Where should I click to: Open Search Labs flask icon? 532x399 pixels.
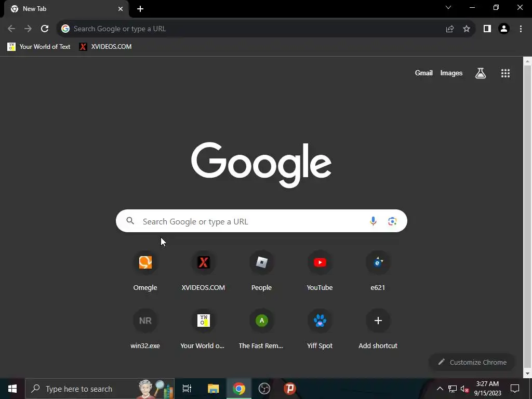point(481,73)
